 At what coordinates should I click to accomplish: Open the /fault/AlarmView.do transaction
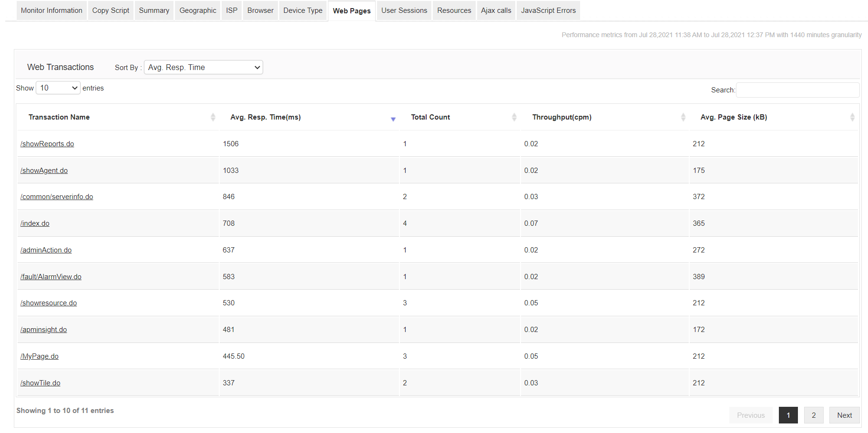[51, 276]
